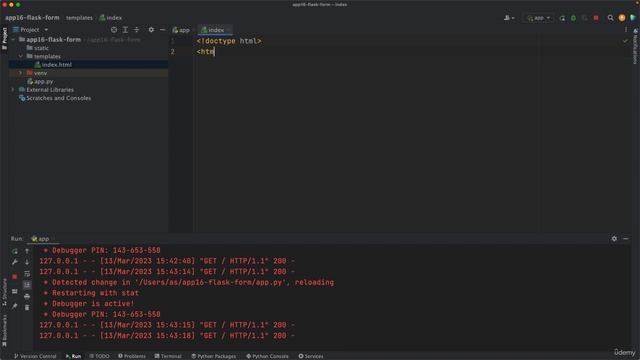640x360 pixels.
Task: Click Collapse All in Project panel
Action: [x=137, y=30]
